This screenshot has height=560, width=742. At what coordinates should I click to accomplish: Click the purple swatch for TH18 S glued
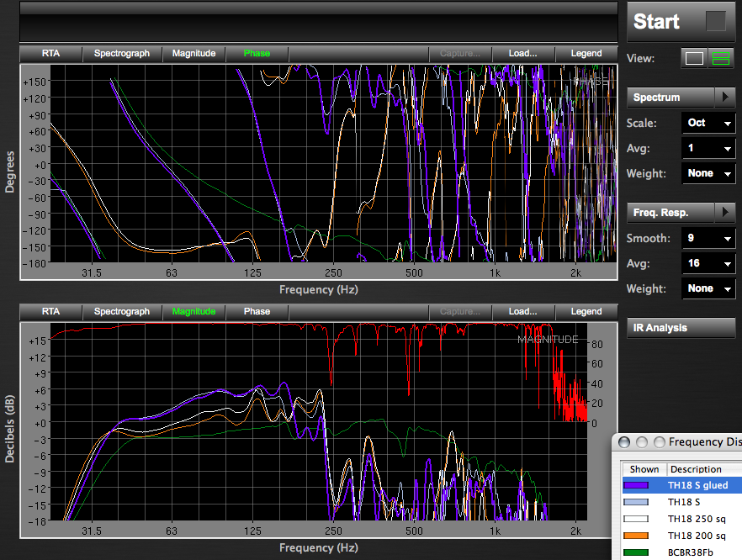pyautogui.click(x=635, y=485)
